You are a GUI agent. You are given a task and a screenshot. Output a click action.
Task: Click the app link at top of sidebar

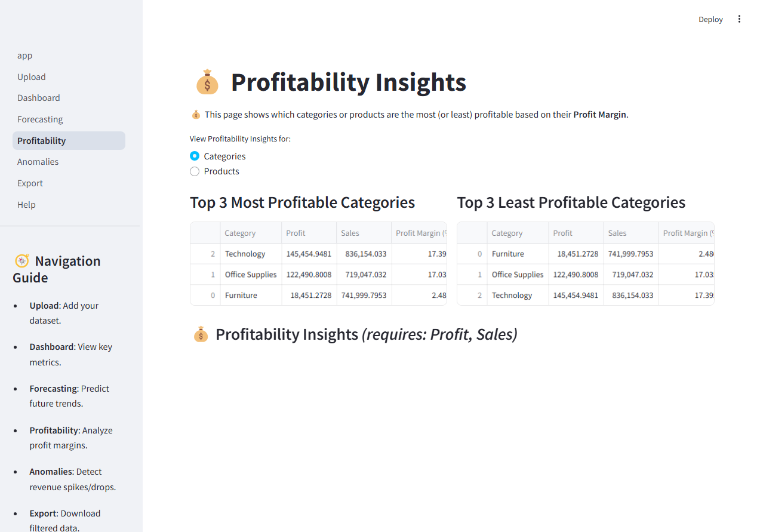coord(24,56)
